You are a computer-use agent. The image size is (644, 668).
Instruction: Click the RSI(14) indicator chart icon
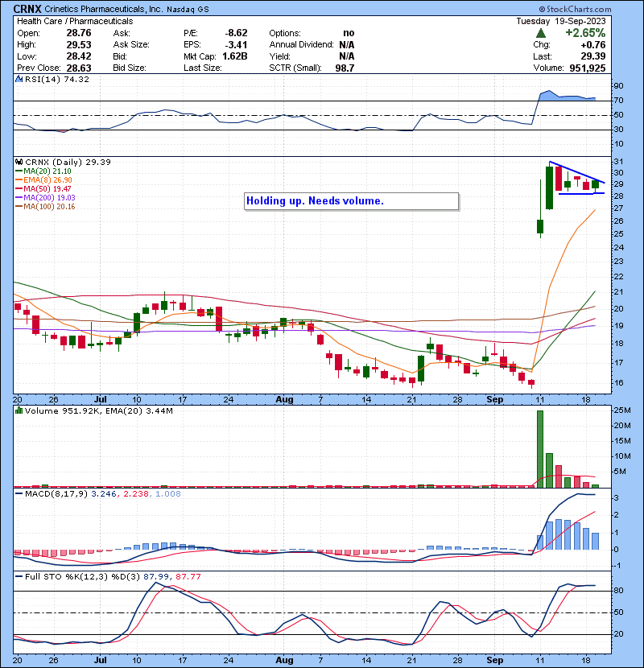tap(19, 79)
